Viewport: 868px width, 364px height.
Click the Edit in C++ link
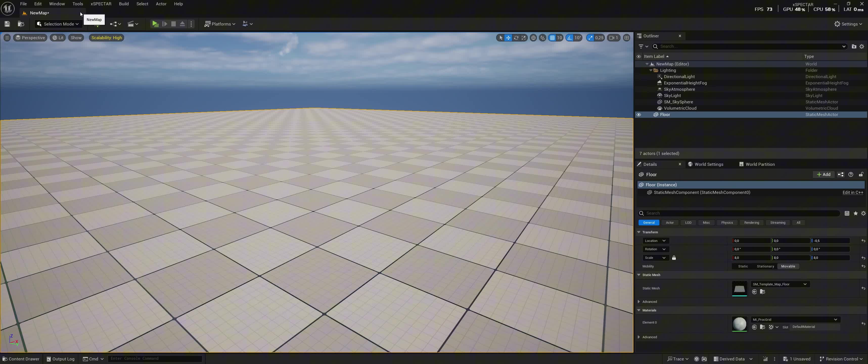click(853, 192)
